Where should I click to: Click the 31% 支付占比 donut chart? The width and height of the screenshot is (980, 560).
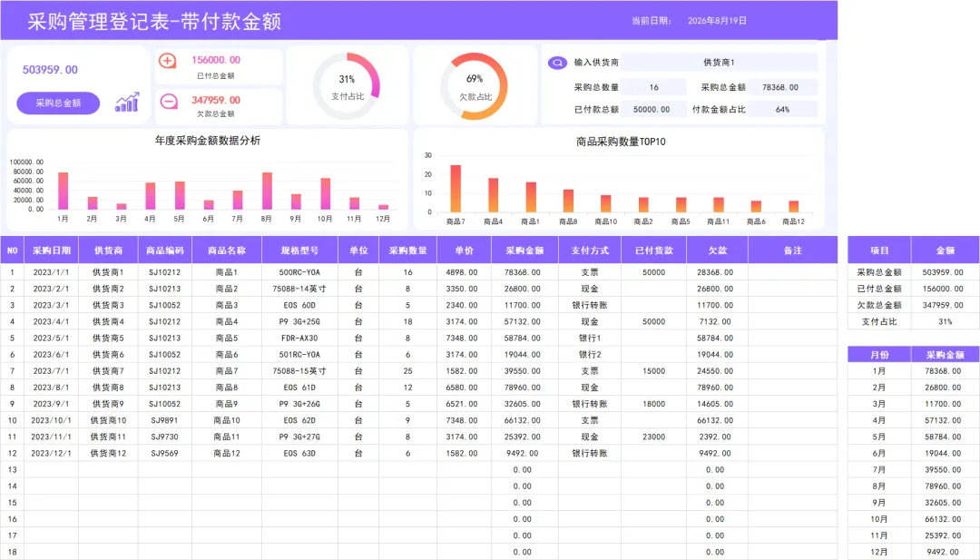click(347, 86)
